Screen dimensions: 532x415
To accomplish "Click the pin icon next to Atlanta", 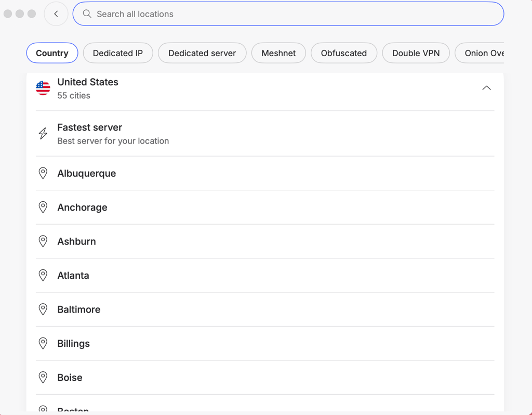I will coord(43,275).
